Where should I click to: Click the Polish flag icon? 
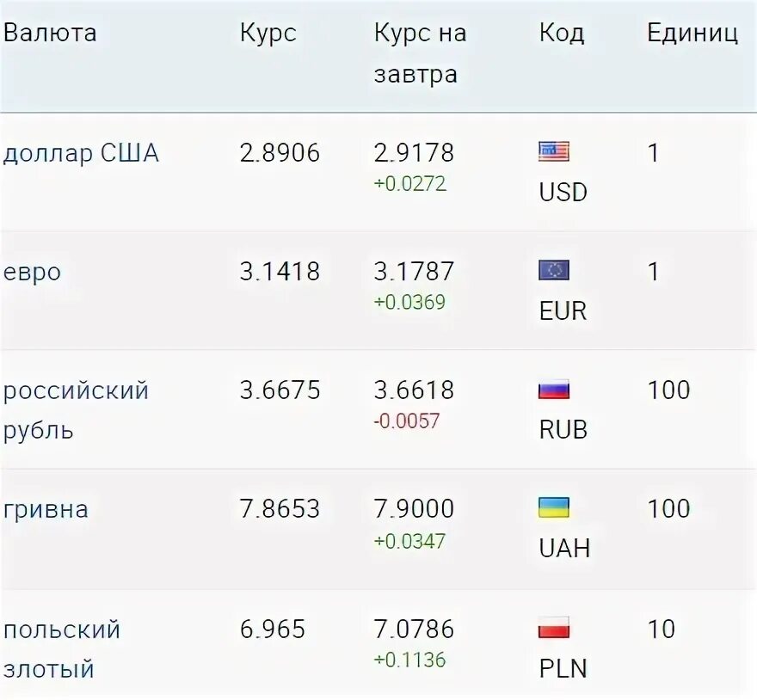pyautogui.click(x=554, y=627)
